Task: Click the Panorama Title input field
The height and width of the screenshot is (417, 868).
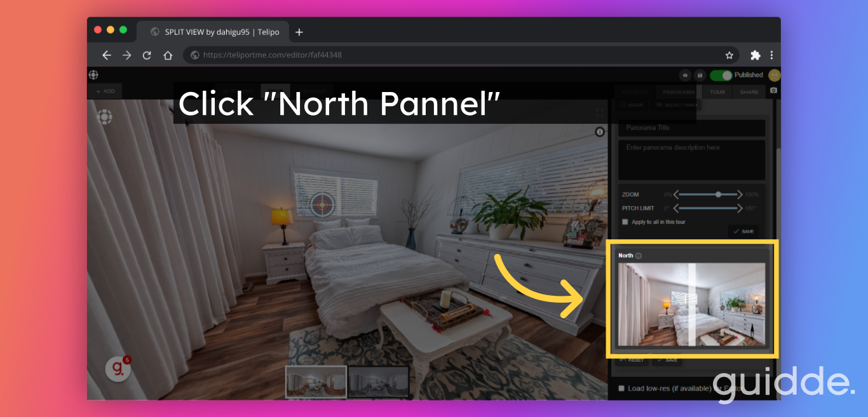Action: click(x=691, y=128)
